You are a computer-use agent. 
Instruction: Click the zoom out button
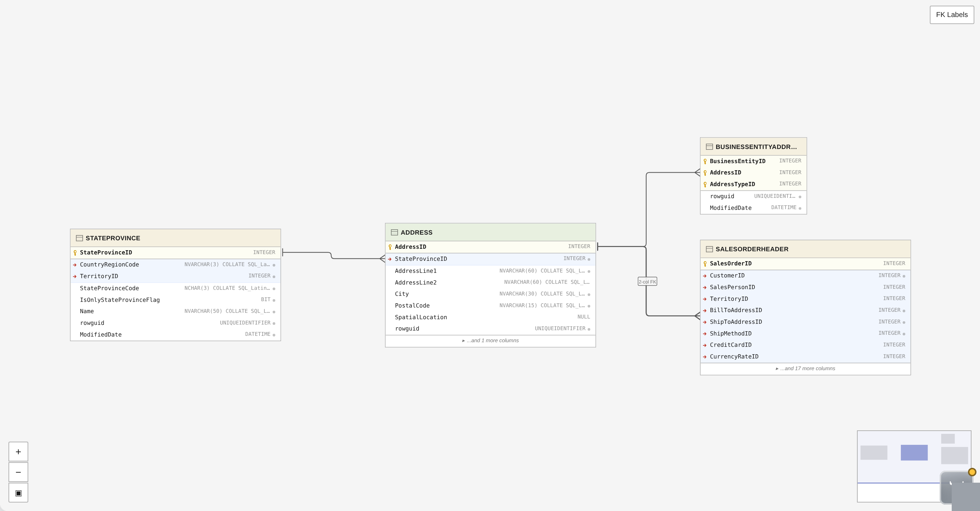tap(18, 472)
